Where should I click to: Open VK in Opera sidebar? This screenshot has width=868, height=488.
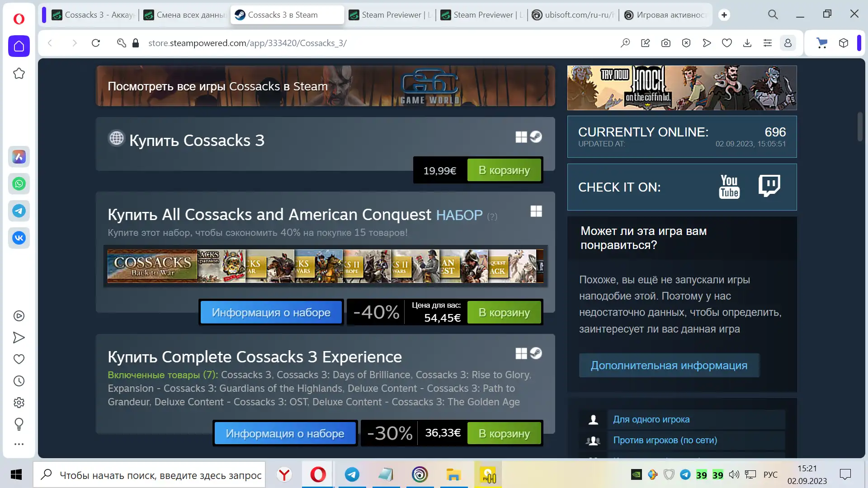pos(19,238)
